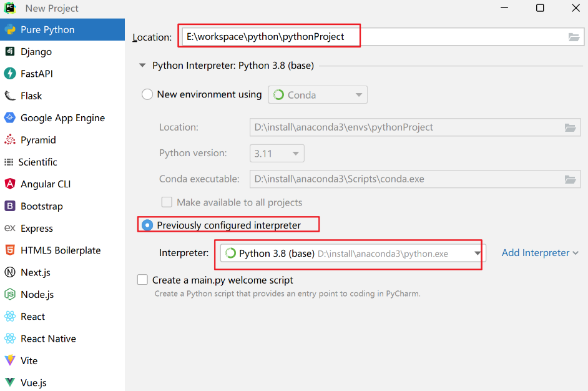Viewport: 588px width, 391px height.
Task: Close the New Project dialog
Action: click(576, 8)
